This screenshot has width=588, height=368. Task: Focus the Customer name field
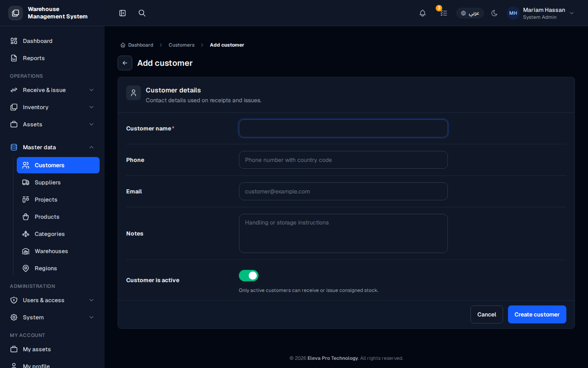pos(343,128)
